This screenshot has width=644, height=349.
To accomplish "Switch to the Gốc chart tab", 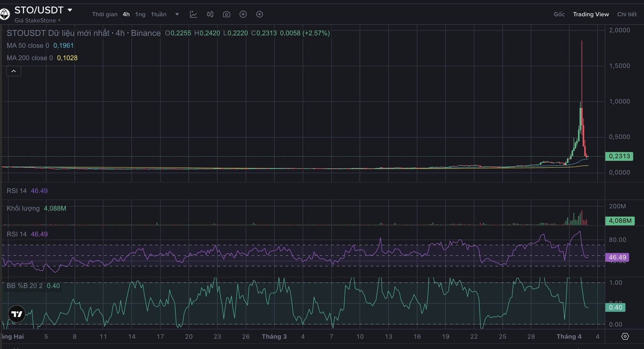I will 559,14.
